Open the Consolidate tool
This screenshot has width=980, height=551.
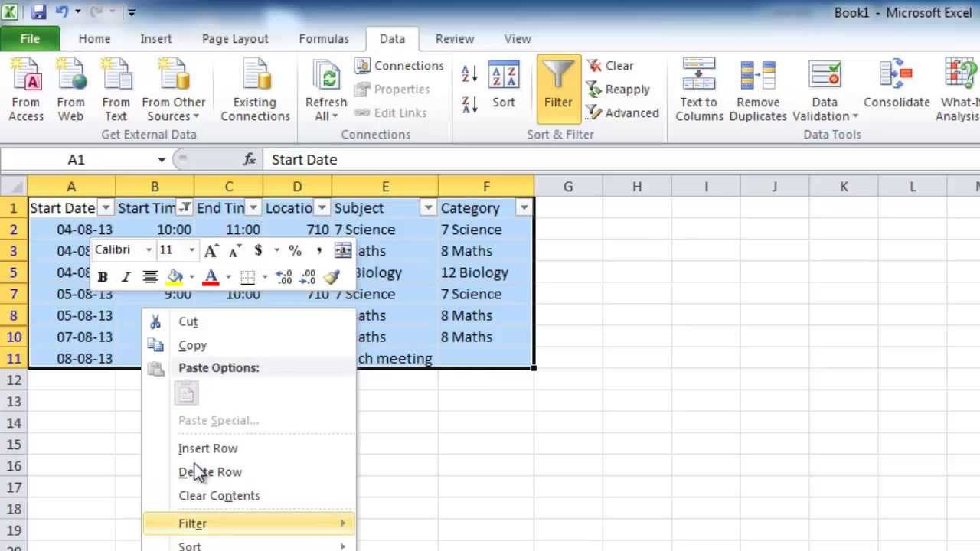(x=897, y=84)
